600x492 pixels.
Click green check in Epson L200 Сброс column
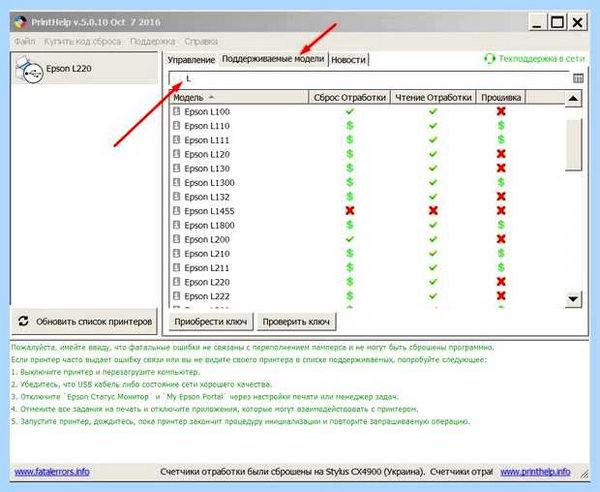tap(349, 239)
